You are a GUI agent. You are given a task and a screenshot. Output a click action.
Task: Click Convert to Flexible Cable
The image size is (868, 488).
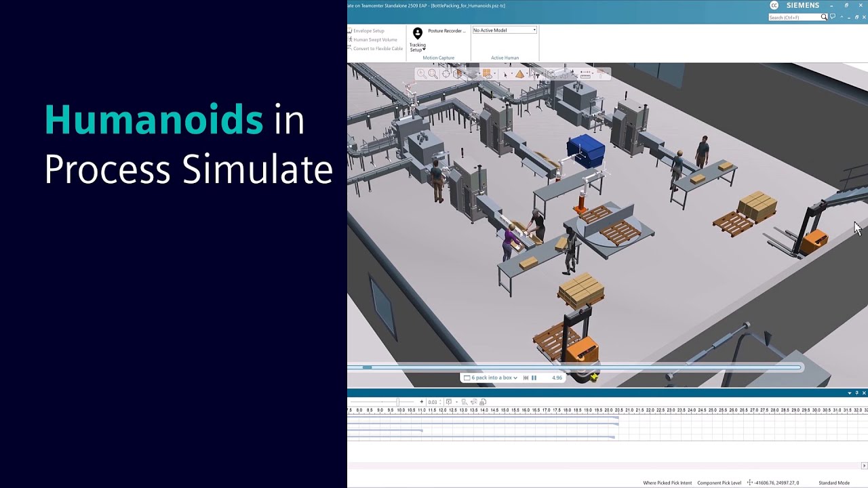375,49
